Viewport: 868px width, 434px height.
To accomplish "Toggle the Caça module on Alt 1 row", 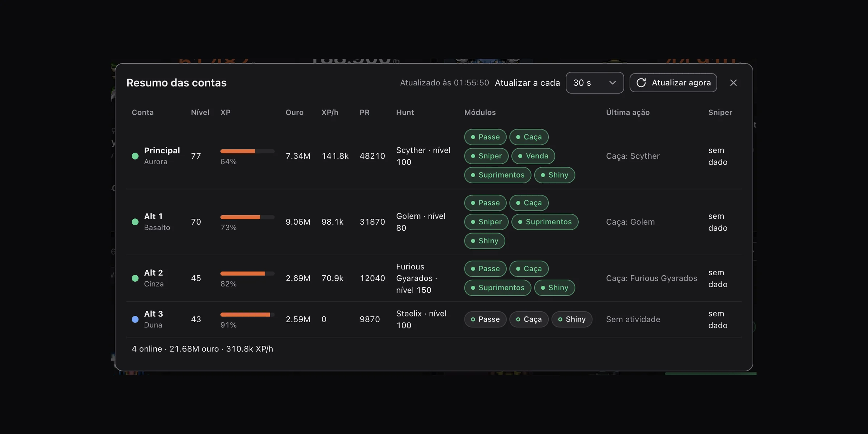I will click(x=529, y=203).
